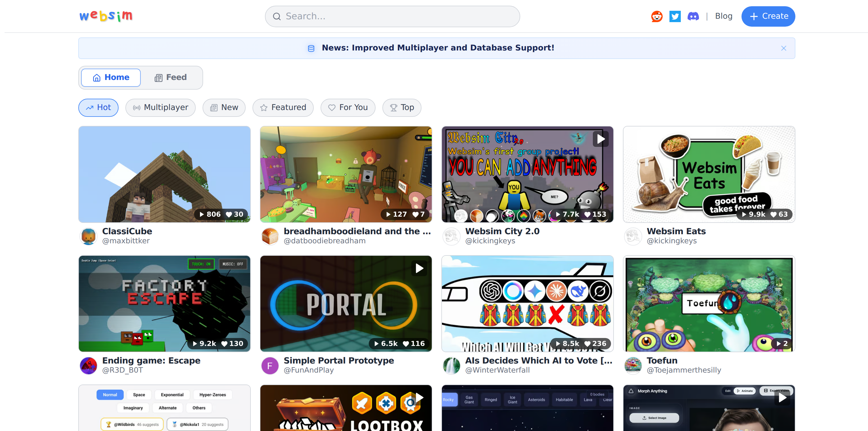Click the database icon in news banner
Image resolution: width=868 pixels, height=431 pixels.
tap(311, 48)
